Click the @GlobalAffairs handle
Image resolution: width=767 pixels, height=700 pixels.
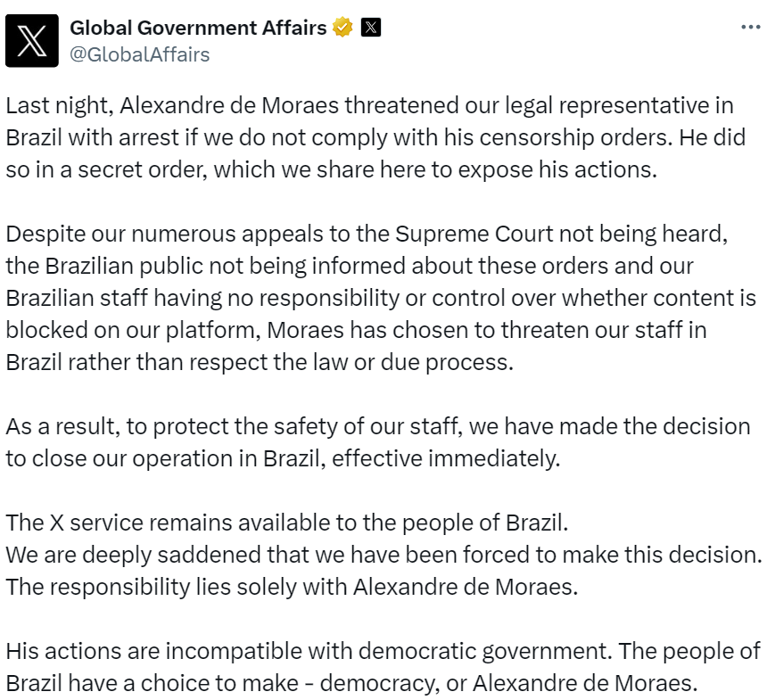[139, 54]
